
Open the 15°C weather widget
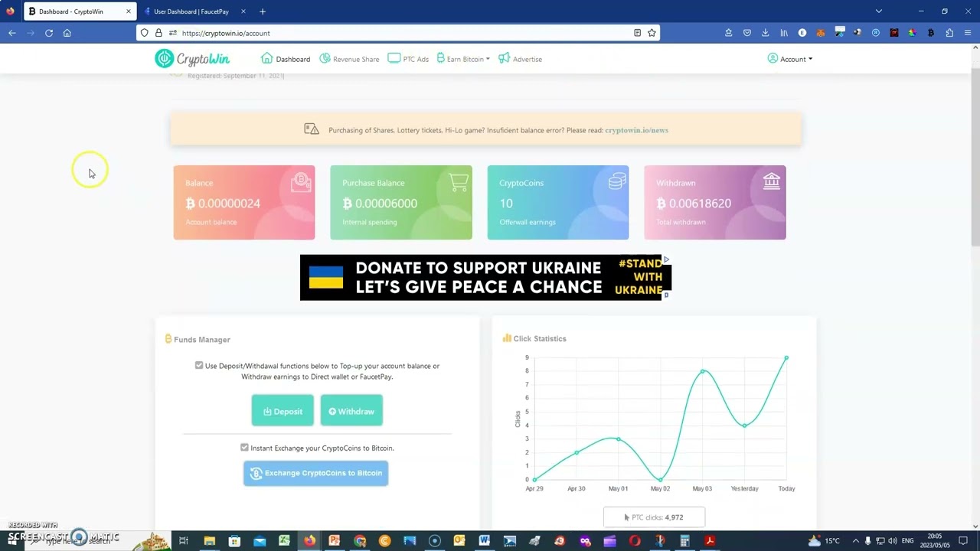[x=824, y=541]
